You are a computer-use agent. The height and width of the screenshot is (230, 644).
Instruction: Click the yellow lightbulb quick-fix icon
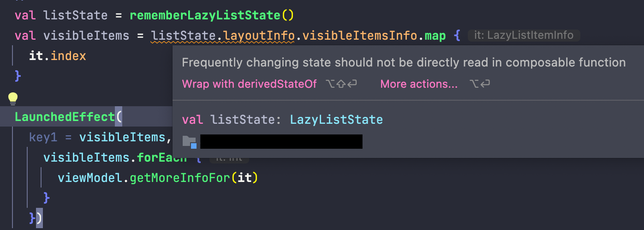pos(13,98)
